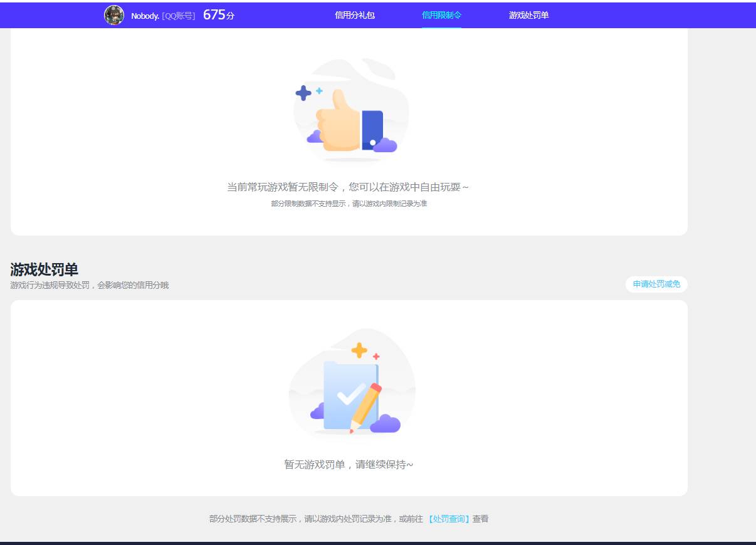This screenshot has height=545, width=756.
Task: Click the document with checkmark illustration
Action: (x=348, y=395)
